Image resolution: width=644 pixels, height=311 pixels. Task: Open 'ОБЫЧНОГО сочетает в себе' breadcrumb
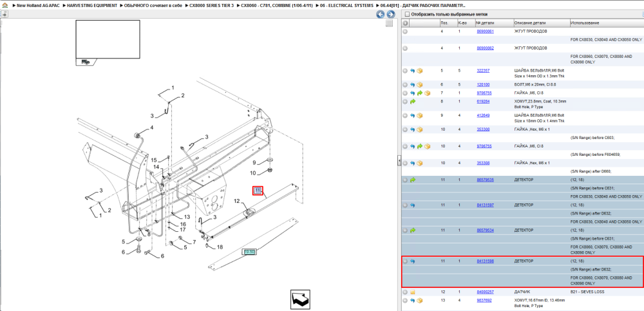(x=153, y=6)
